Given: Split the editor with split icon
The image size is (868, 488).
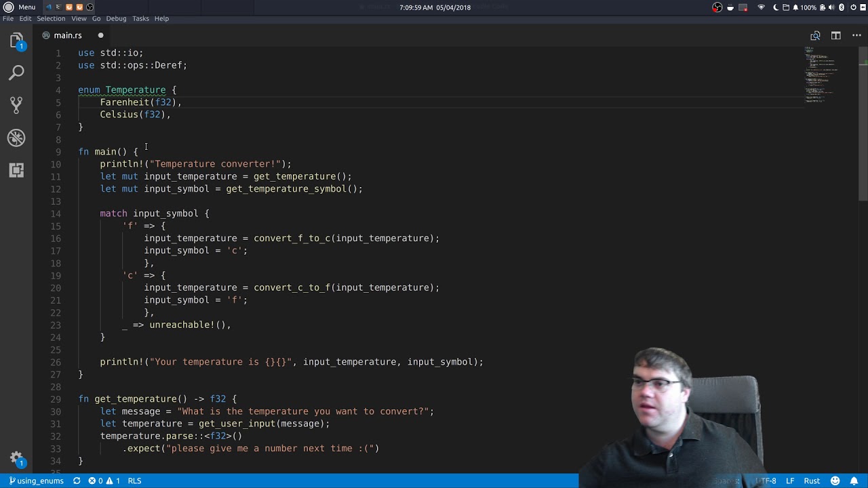Looking at the screenshot, I should (x=836, y=35).
